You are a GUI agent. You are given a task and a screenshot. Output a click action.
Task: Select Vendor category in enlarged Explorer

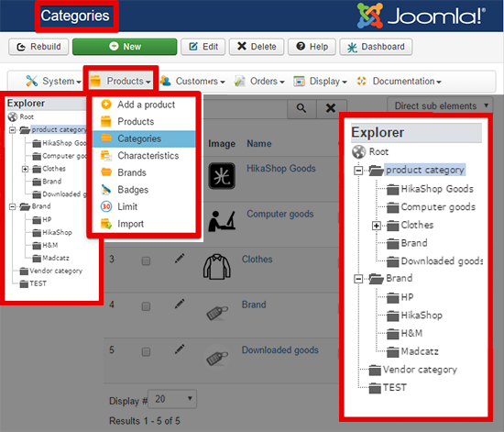coord(420,370)
